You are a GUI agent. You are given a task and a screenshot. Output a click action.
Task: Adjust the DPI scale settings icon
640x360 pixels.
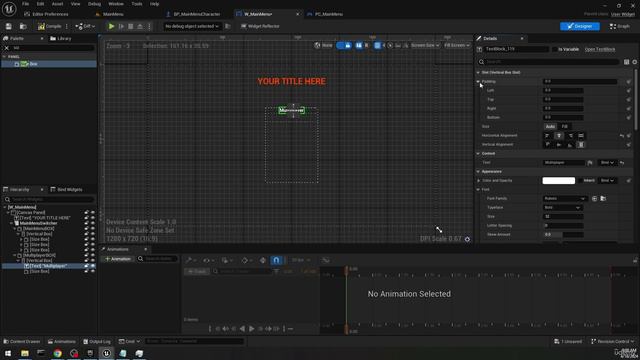[467, 239]
